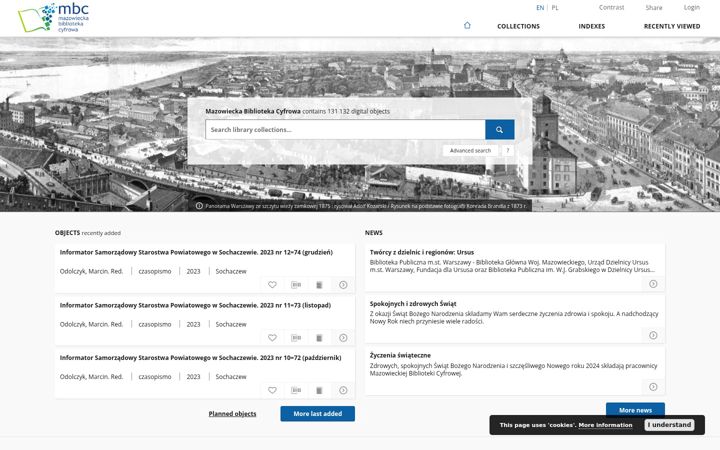720x450 pixels.
Task: Open grudzień issue structure icon
Action: pyautogui.click(x=296, y=285)
